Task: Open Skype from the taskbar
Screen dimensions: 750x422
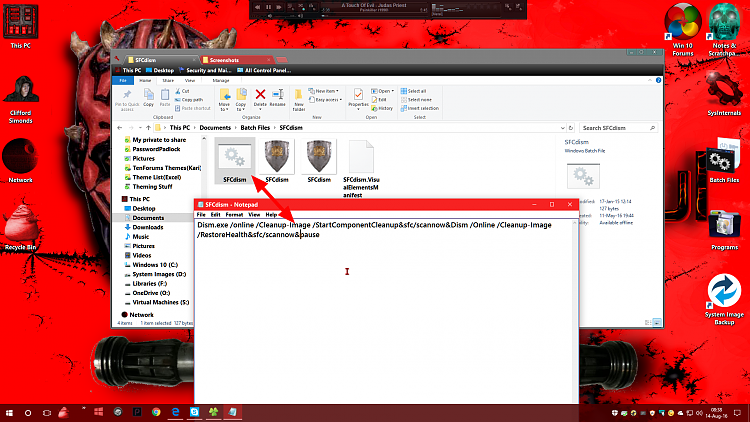Action: coord(195,412)
